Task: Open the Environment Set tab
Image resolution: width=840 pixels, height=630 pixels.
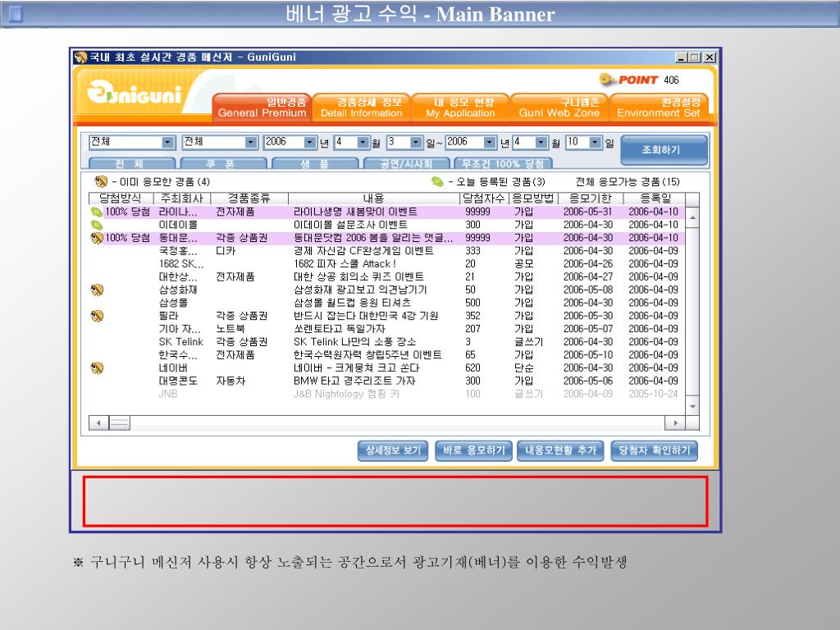Action: [x=659, y=107]
